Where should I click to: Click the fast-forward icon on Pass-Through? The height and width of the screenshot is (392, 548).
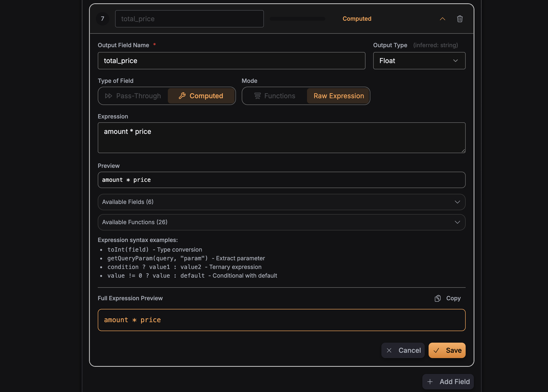(x=109, y=96)
